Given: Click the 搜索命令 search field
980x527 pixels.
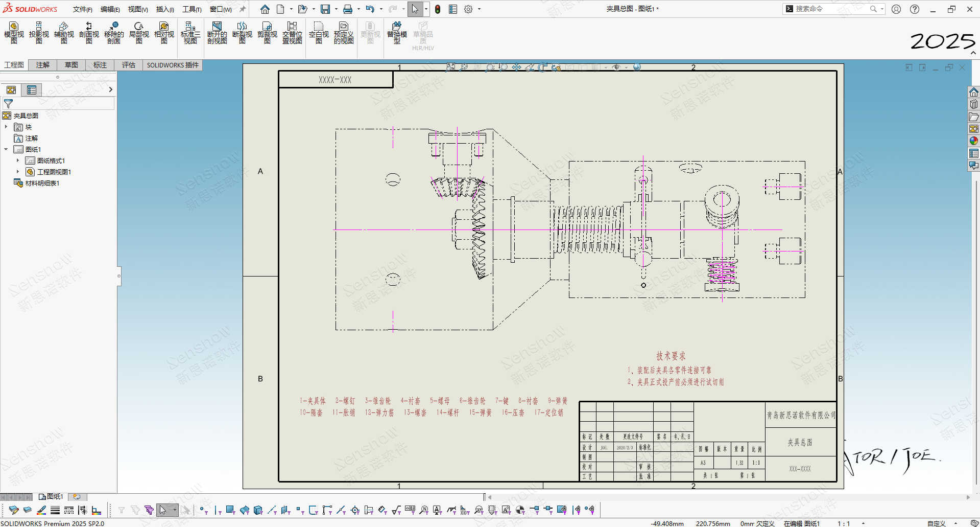Looking at the screenshot, I should tap(830, 9).
